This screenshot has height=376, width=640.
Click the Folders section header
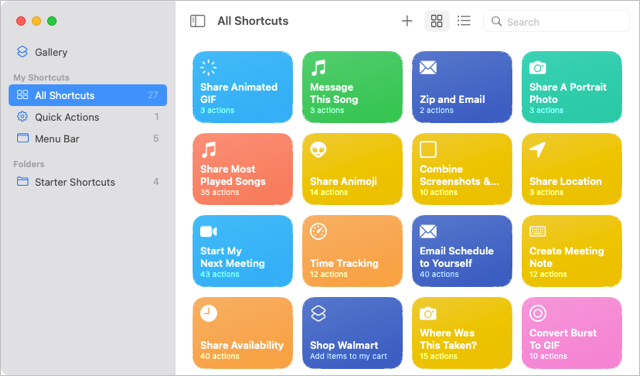click(x=29, y=164)
